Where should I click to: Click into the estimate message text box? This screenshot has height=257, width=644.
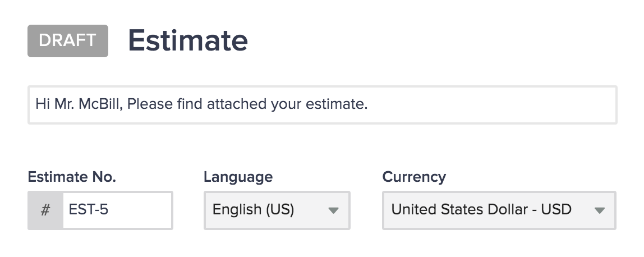322,105
